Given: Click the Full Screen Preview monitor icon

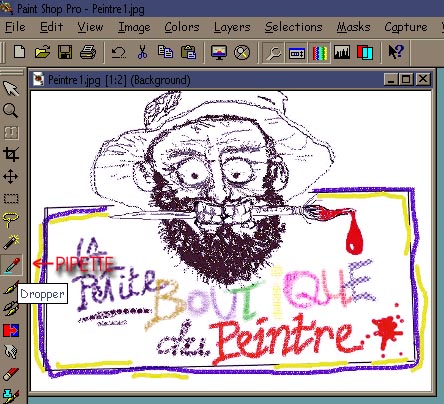Looking at the screenshot, I should 219,52.
